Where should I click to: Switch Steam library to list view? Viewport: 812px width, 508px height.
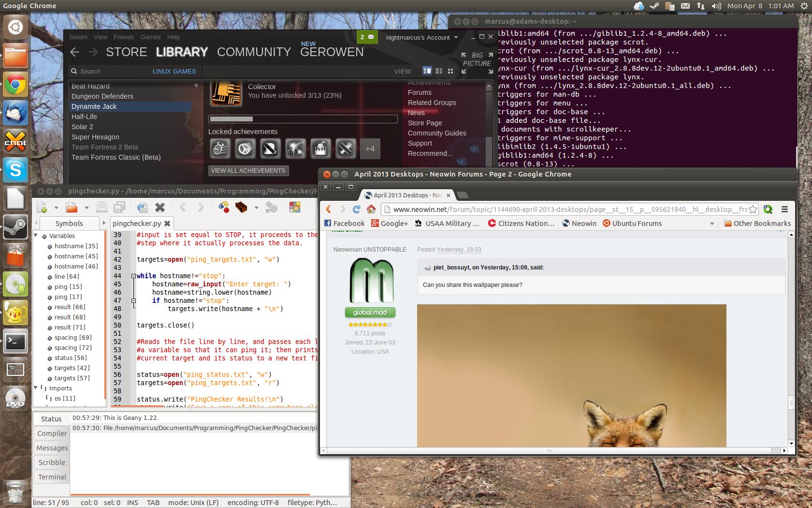439,71
